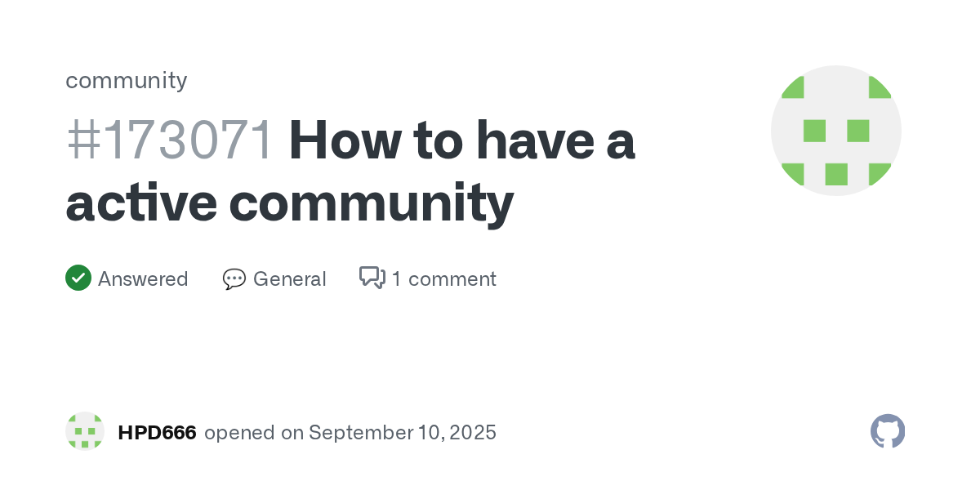
Task: Open the 1 comment link
Action: click(x=443, y=279)
